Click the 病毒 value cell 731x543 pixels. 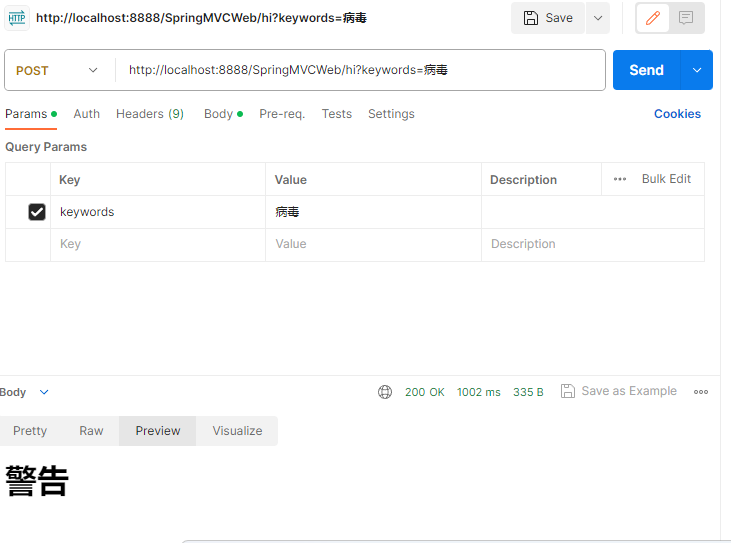click(x=373, y=212)
